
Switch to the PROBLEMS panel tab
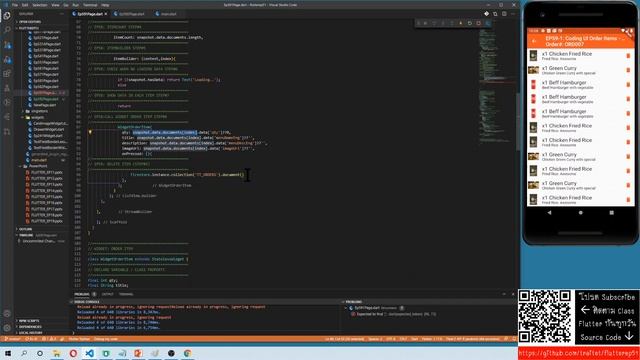[82, 294]
